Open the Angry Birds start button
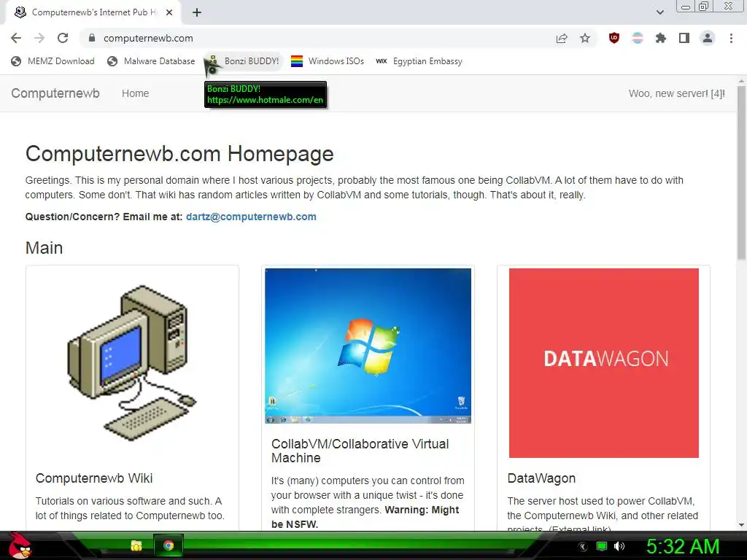Image resolution: width=747 pixels, height=560 pixels. coord(19,545)
